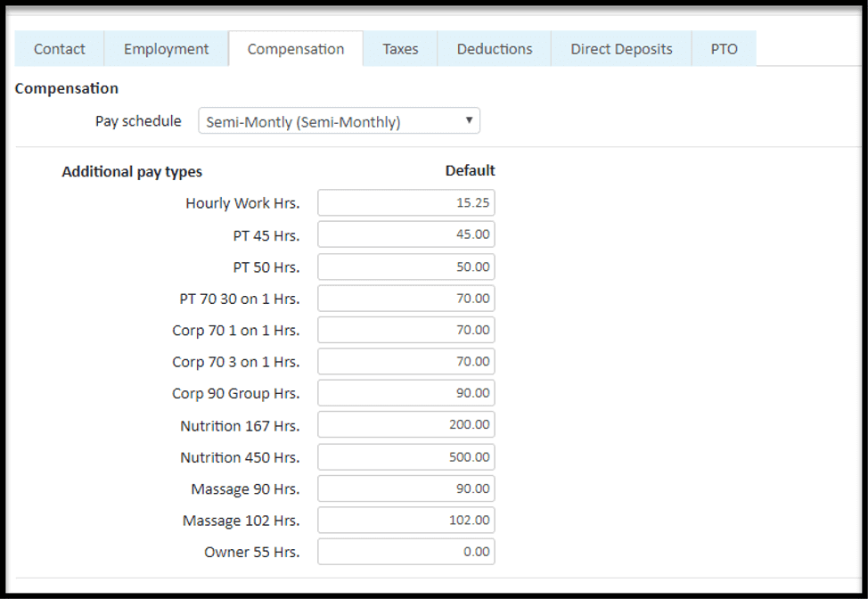Viewport: 868px width, 599px height.
Task: Select the Owner 55 Hrs. value field
Action: click(x=405, y=551)
